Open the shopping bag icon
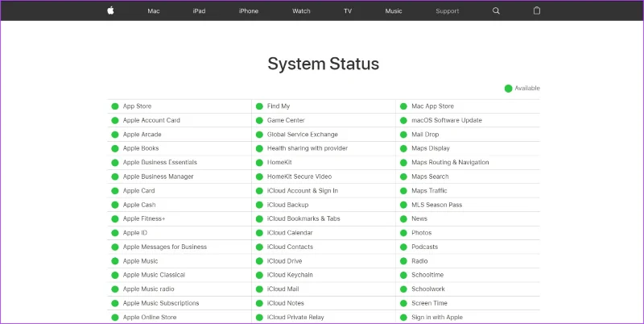 click(536, 10)
